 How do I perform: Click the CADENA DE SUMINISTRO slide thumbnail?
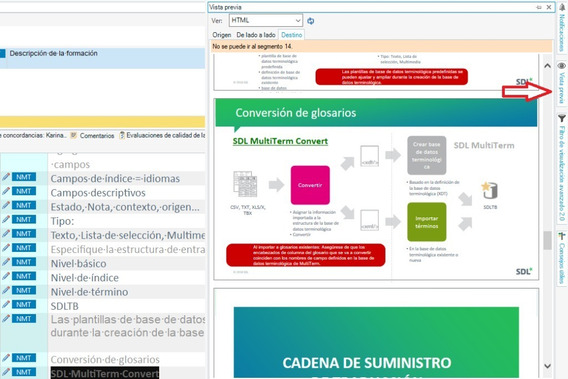(376, 342)
